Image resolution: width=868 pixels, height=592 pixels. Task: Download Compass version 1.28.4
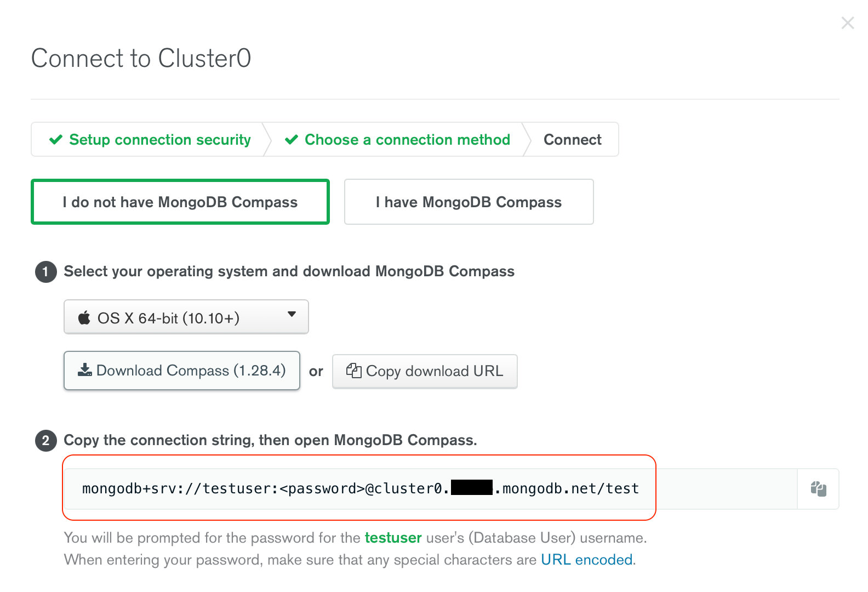point(181,370)
